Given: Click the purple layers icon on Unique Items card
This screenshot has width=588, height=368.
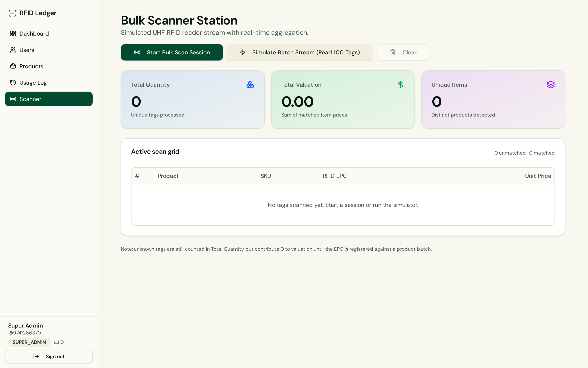Looking at the screenshot, I should click(551, 85).
